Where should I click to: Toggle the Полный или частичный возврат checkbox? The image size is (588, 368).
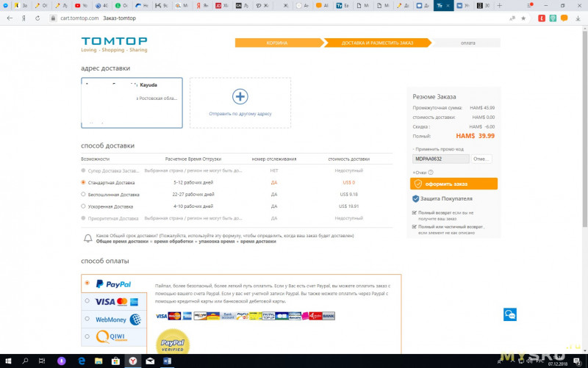point(415,227)
